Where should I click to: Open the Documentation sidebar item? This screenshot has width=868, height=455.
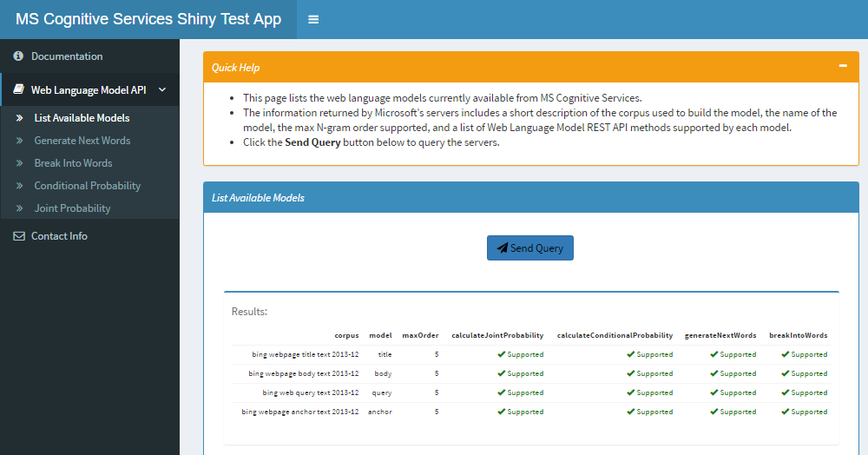click(x=67, y=56)
